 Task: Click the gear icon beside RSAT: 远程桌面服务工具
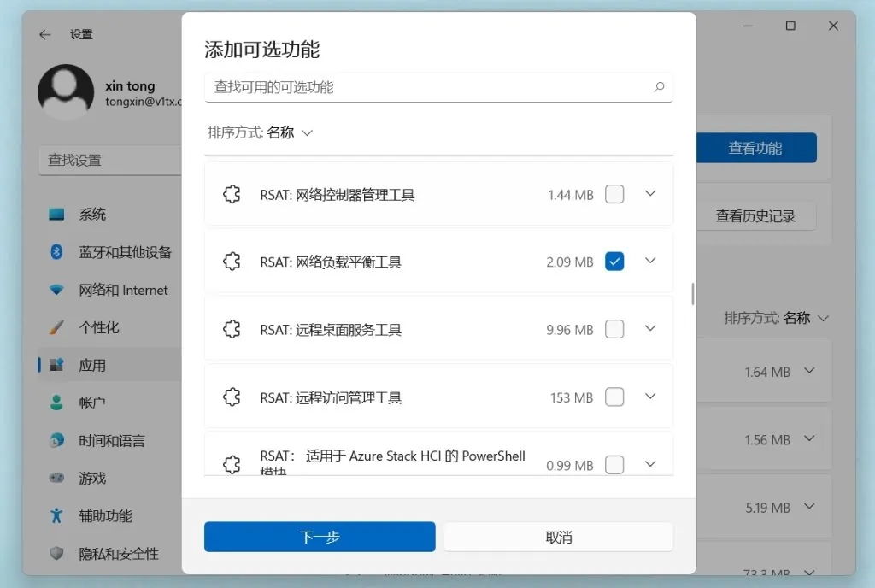[x=232, y=329]
